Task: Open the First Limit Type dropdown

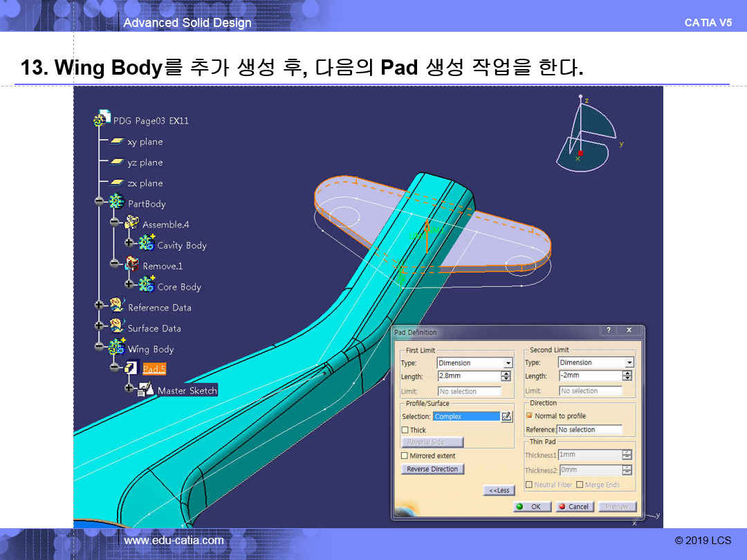Action: coord(508,363)
